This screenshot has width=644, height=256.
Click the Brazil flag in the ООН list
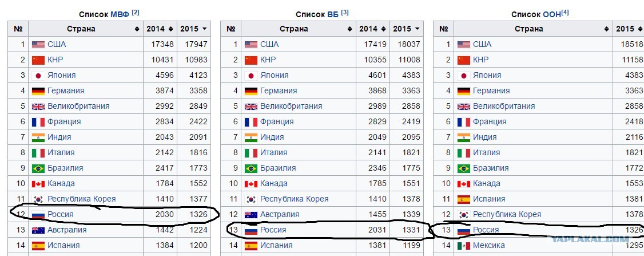coord(464,168)
